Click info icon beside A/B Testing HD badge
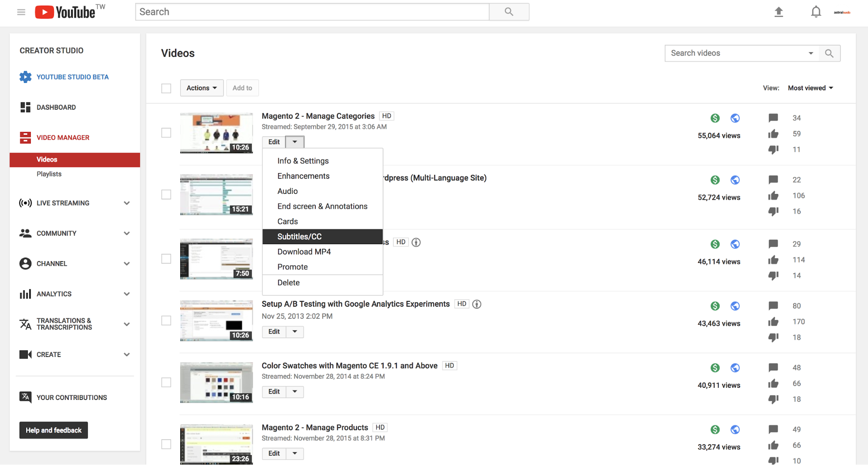Viewport: 868px width, 465px height. click(477, 304)
